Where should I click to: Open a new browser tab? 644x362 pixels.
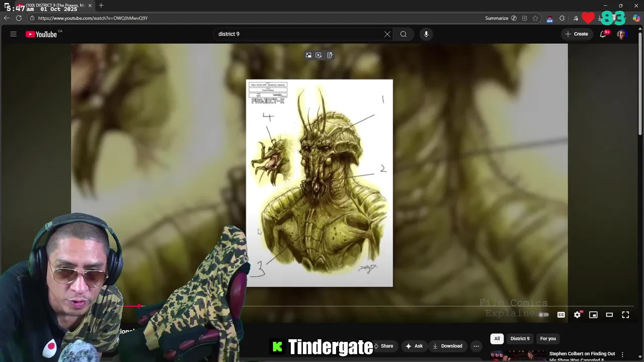click(101, 6)
